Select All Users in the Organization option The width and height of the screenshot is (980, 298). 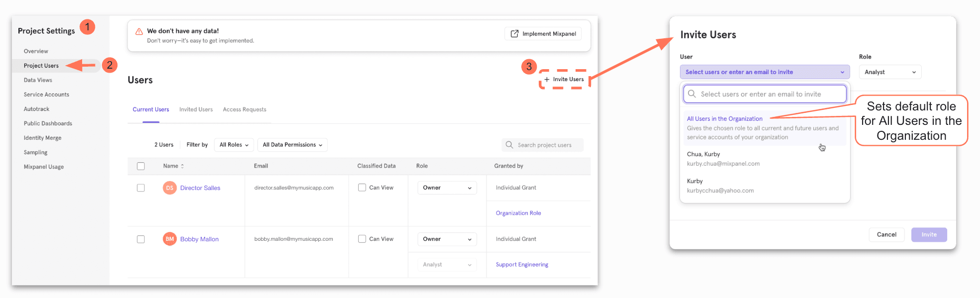pyautogui.click(x=724, y=119)
